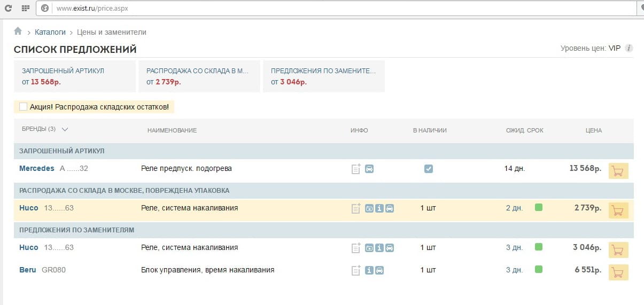Screen dimensions: 644x305
Task: Open info icon in the Beru GR080 row
Action: [369, 270]
